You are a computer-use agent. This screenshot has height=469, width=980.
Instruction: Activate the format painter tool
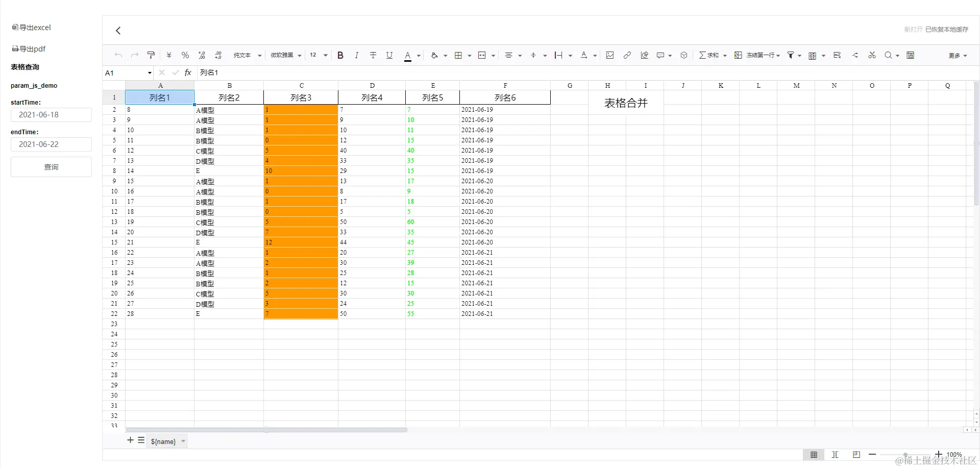pos(151,55)
